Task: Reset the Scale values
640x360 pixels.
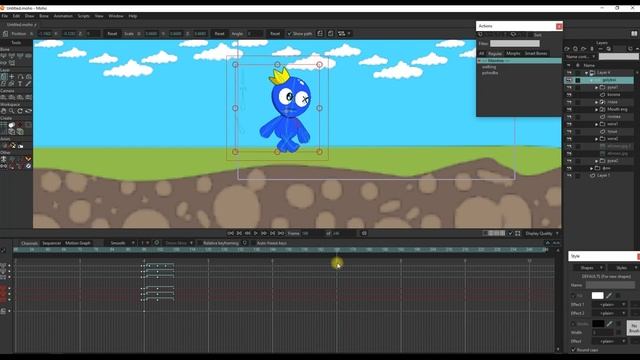Action: click(x=220, y=33)
